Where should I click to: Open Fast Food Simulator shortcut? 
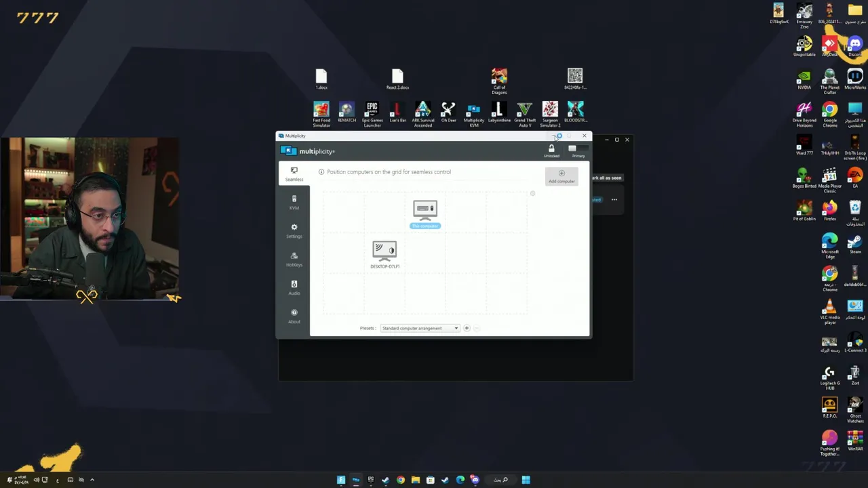[x=321, y=114]
